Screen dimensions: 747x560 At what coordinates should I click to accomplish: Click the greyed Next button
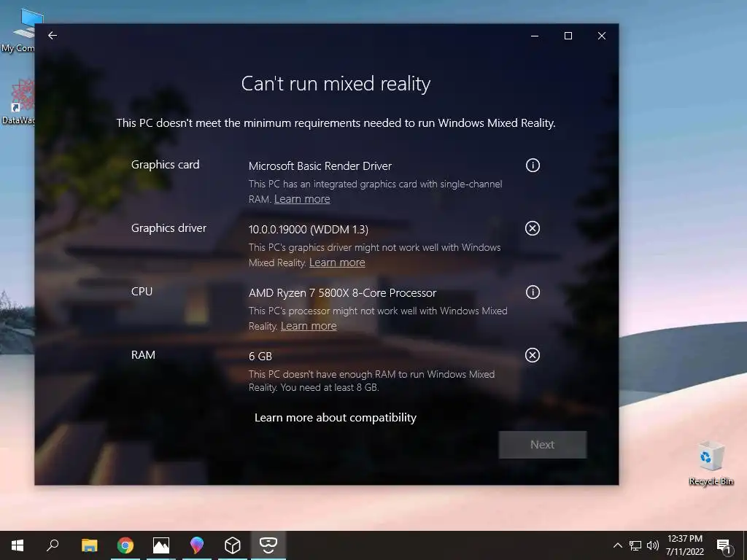(x=543, y=445)
